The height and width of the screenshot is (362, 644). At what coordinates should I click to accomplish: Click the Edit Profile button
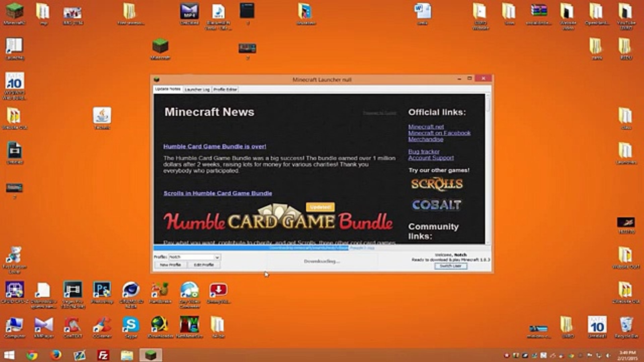[x=204, y=265]
